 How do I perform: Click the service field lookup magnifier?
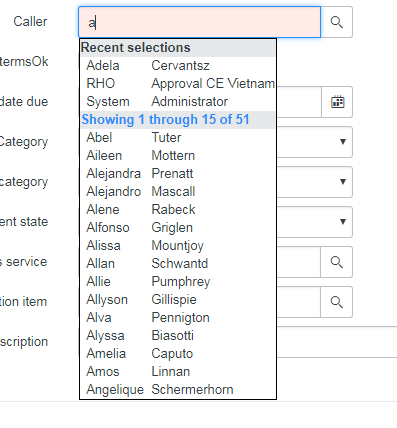coord(336,262)
